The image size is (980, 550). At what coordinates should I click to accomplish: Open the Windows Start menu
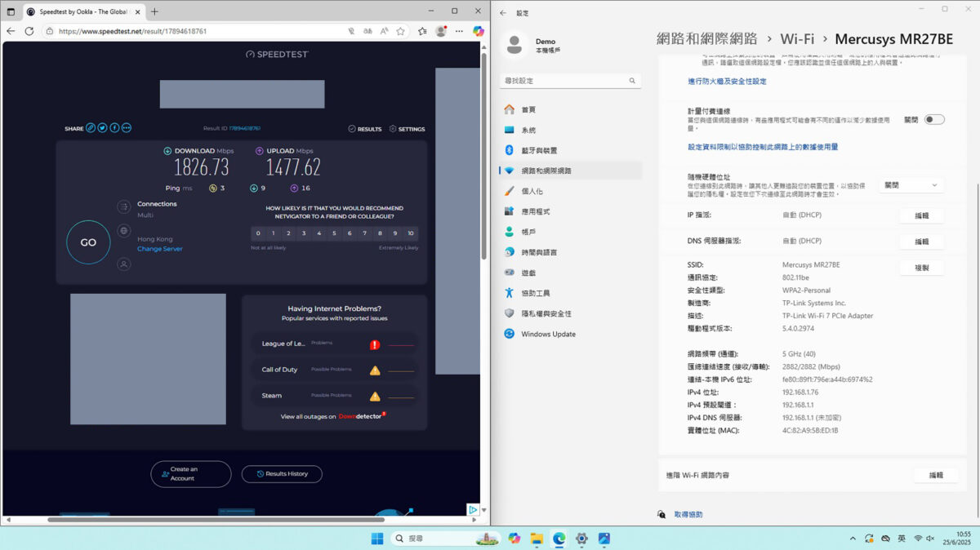pos(377,539)
